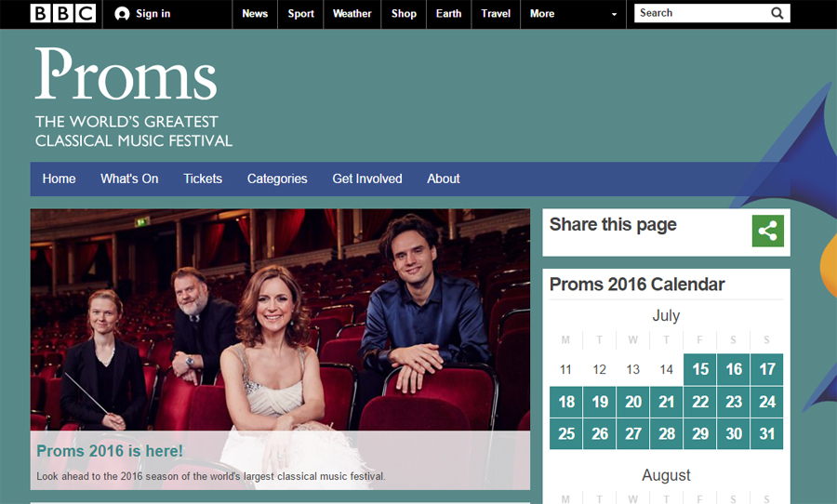This screenshot has width=837, height=504.
Task: Open the About tab
Action: click(x=443, y=179)
